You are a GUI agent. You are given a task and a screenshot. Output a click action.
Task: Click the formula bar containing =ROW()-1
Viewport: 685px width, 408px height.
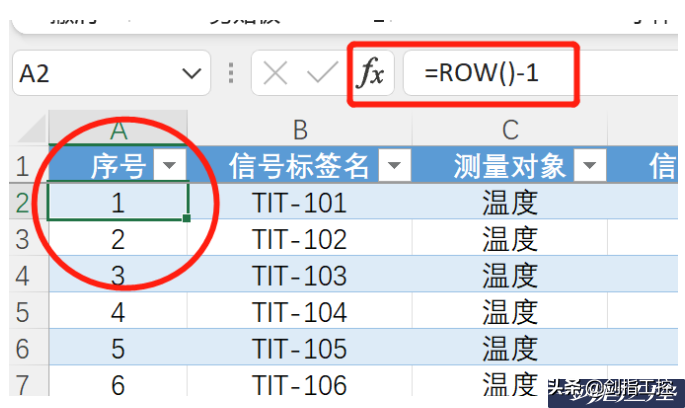[540, 73]
